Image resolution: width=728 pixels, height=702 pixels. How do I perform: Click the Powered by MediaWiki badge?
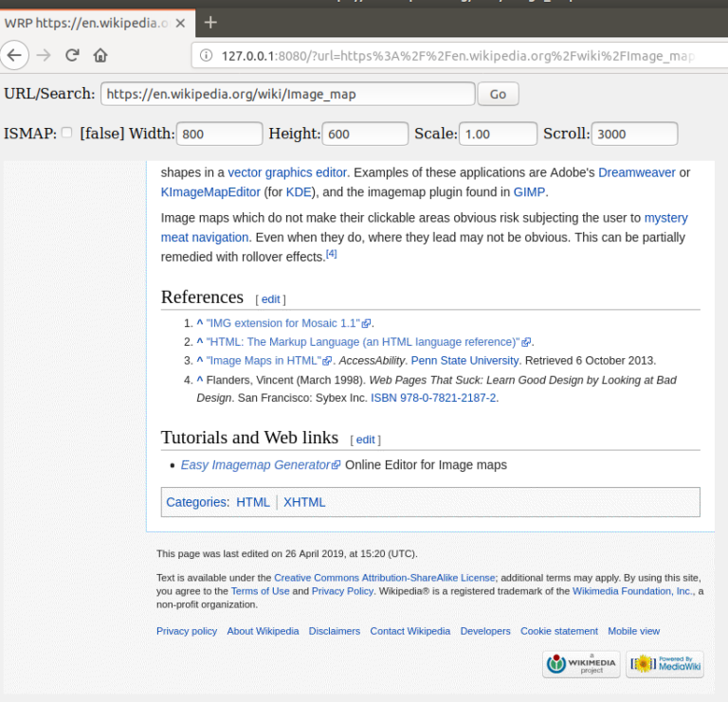[x=664, y=664]
